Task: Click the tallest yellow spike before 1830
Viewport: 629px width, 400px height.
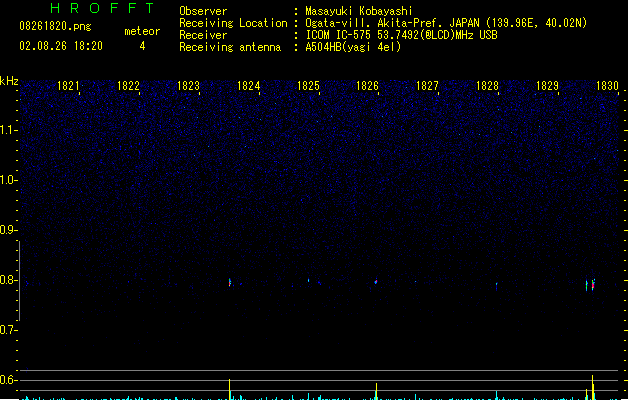Action: coord(592,387)
